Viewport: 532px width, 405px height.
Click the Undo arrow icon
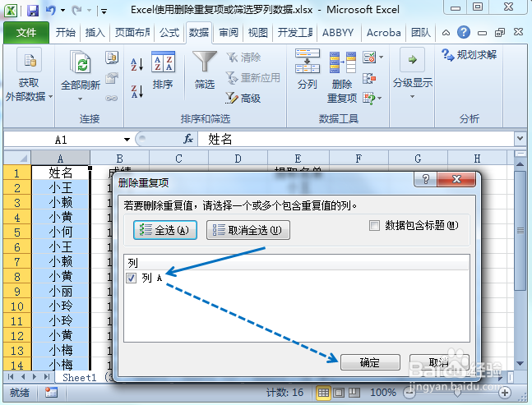click(51, 10)
